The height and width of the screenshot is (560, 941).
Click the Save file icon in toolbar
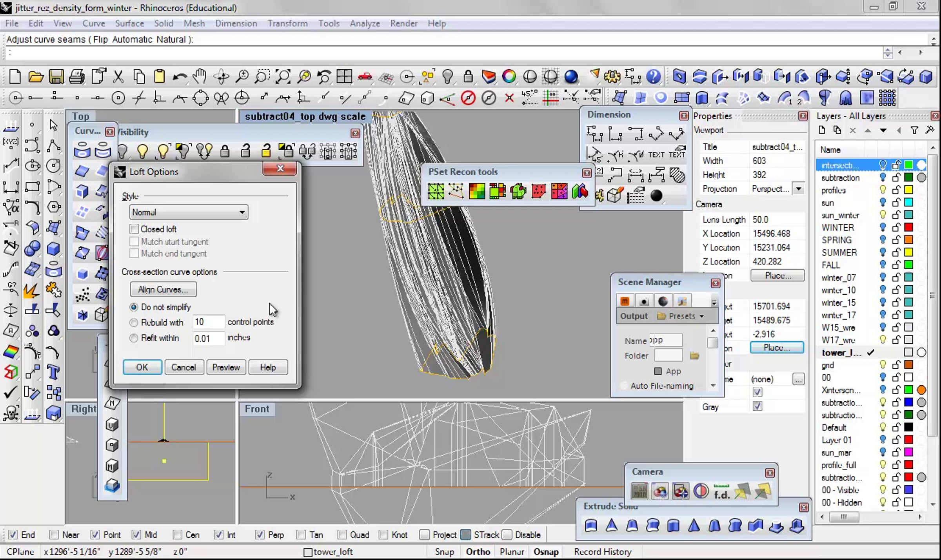[56, 76]
